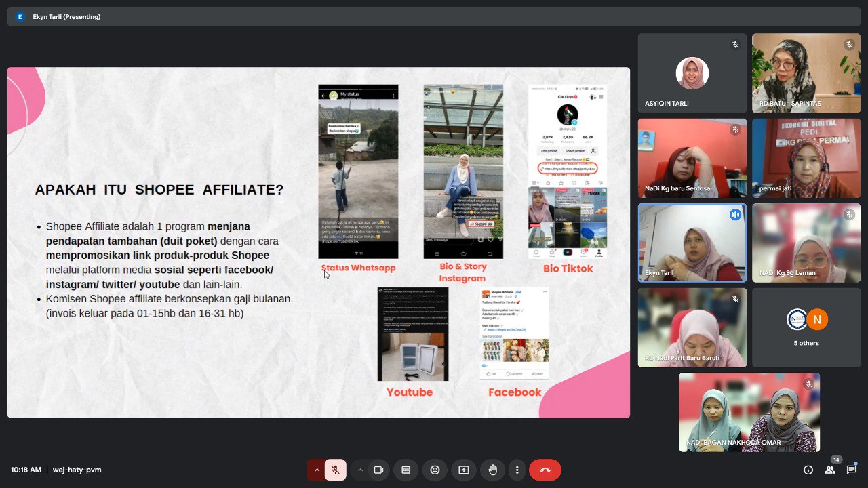Select the ASYIQIN TARLI participant tile

pos(692,73)
